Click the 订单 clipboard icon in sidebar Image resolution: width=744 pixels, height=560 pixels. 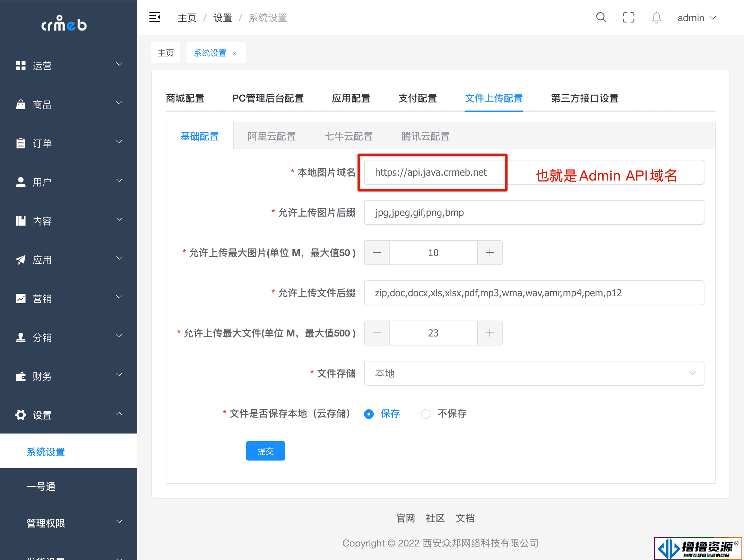21,143
